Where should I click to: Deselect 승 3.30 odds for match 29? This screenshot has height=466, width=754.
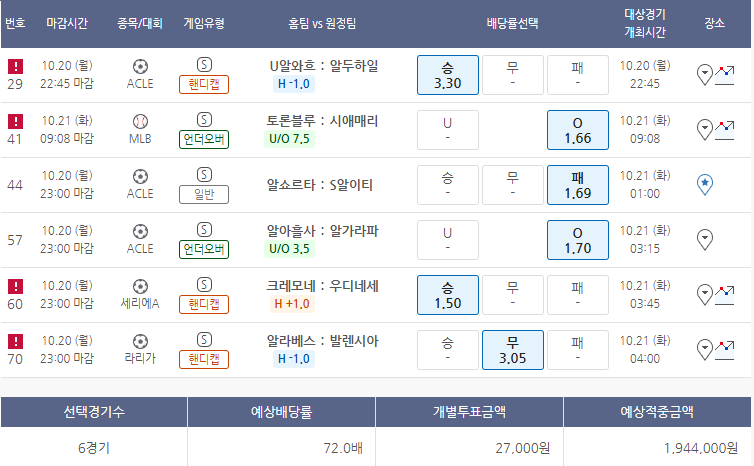coord(448,75)
